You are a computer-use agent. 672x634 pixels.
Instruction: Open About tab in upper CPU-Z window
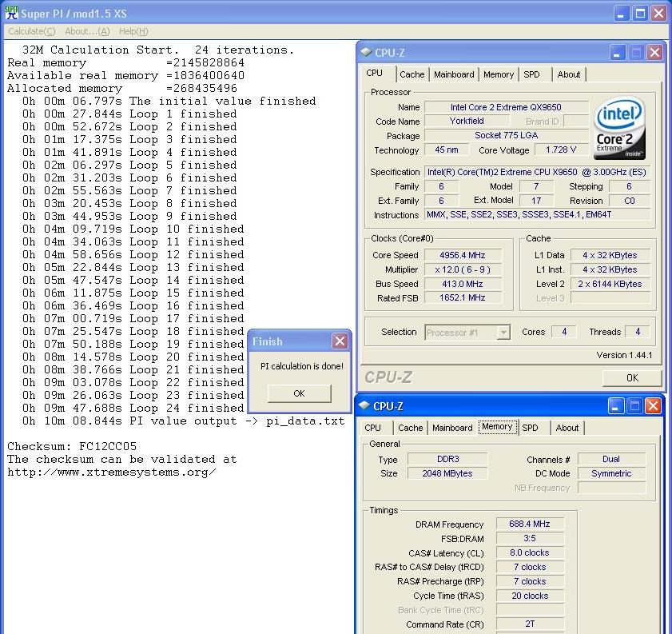[x=569, y=74]
